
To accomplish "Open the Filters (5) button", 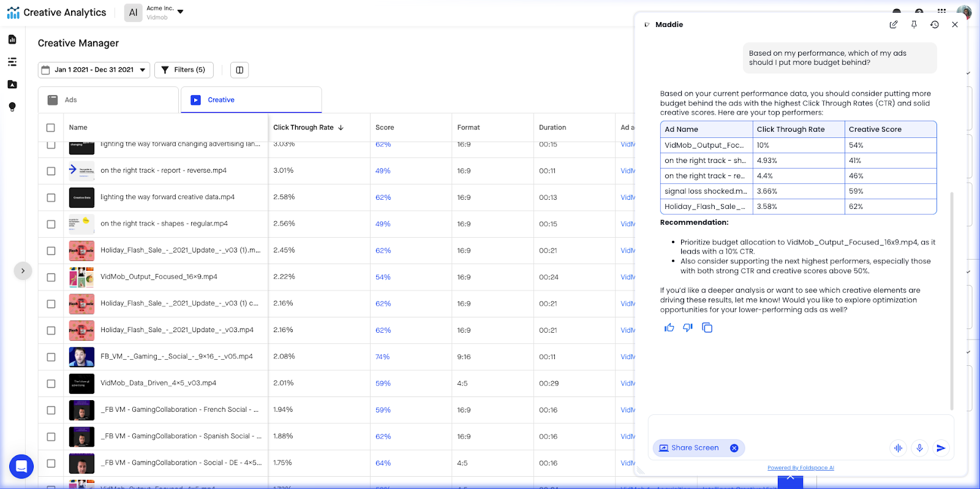I will coord(184,70).
